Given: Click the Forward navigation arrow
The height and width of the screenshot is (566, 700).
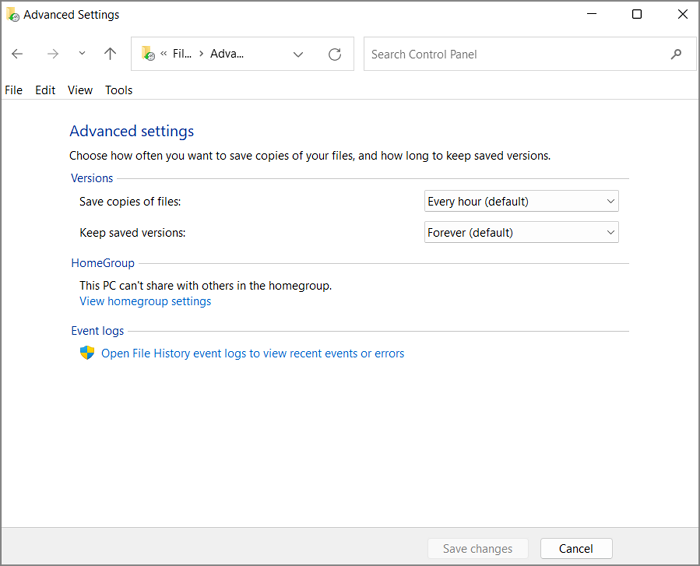Looking at the screenshot, I should (52, 54).
